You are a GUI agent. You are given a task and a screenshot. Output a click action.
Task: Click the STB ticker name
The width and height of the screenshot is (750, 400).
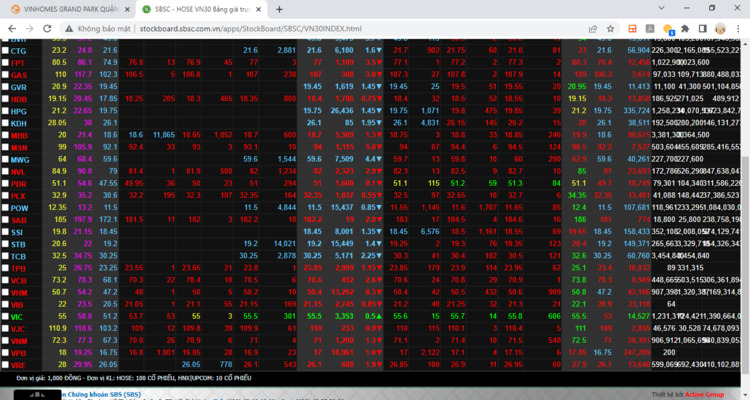pyautogui.click(x=18, y=244)
